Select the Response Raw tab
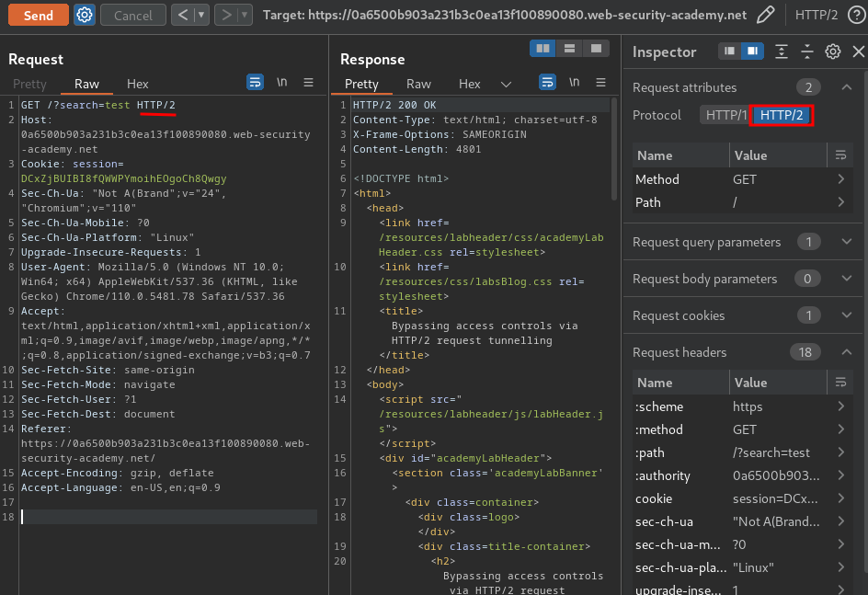Image resolution: width=868 pixels, height=595 pixels. click(x=418, y=84)
